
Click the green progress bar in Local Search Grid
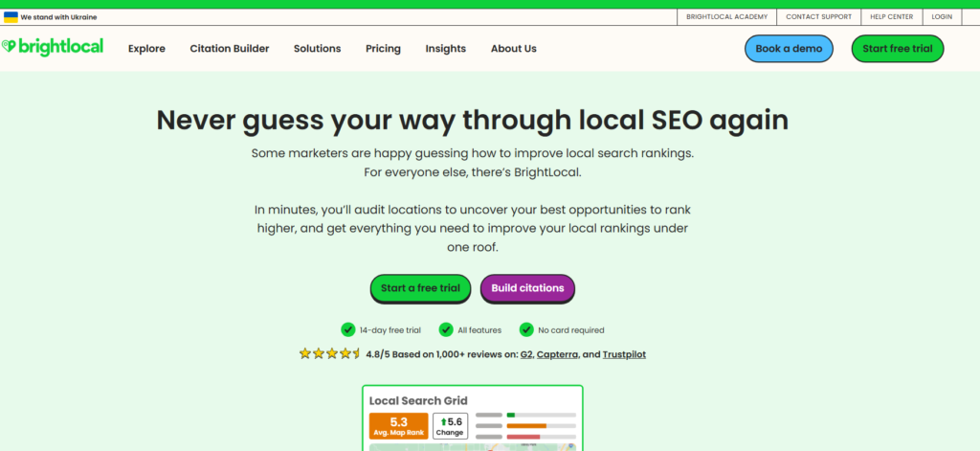point(511,415)
